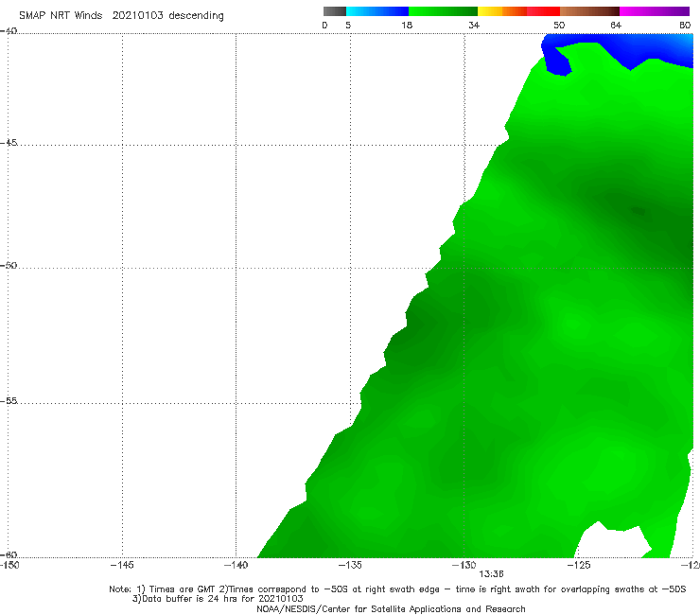
Task: Click the longitude label -125
Action: click(x=579, y=565)
